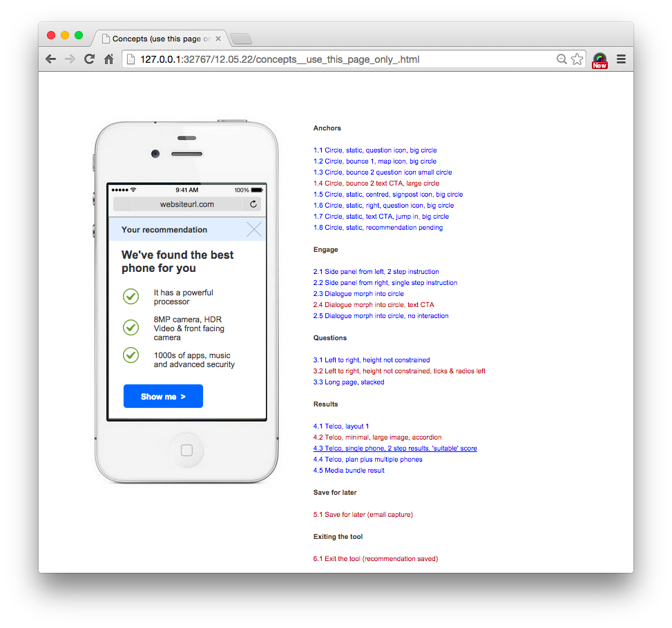
Task: Close the Your recommendation panel with the X
Action: (254, 230)
